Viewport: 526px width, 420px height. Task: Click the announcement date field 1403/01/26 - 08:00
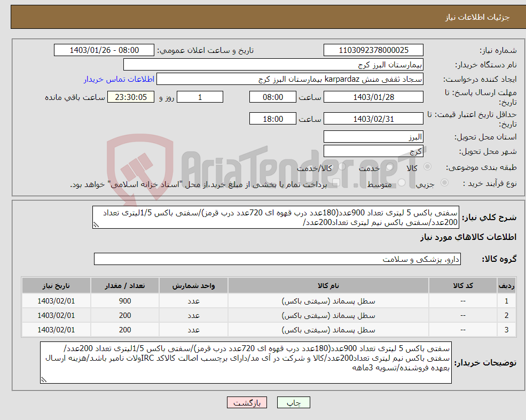tap(104, 50)
